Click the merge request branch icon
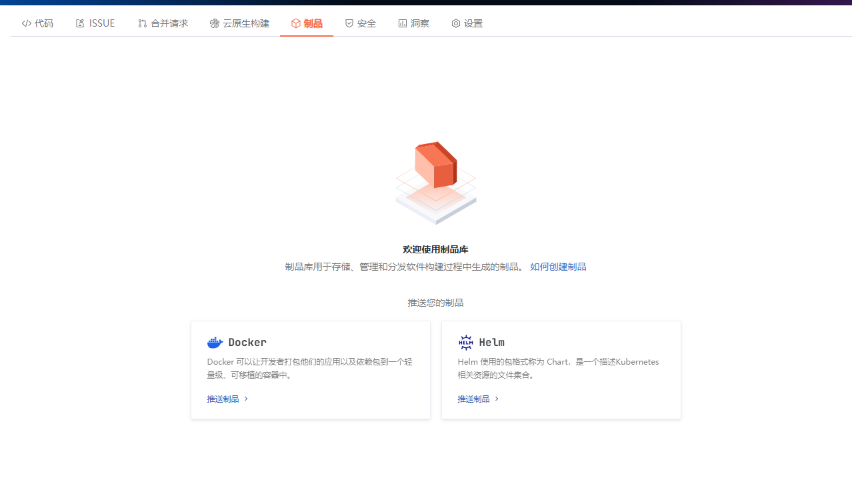The width and height of the screenshot is (852, 504). pos(142,23)
